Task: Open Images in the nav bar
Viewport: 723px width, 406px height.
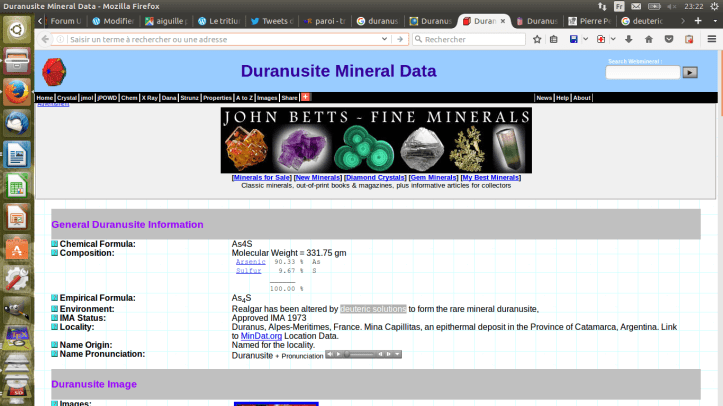Action: point(267,98)
